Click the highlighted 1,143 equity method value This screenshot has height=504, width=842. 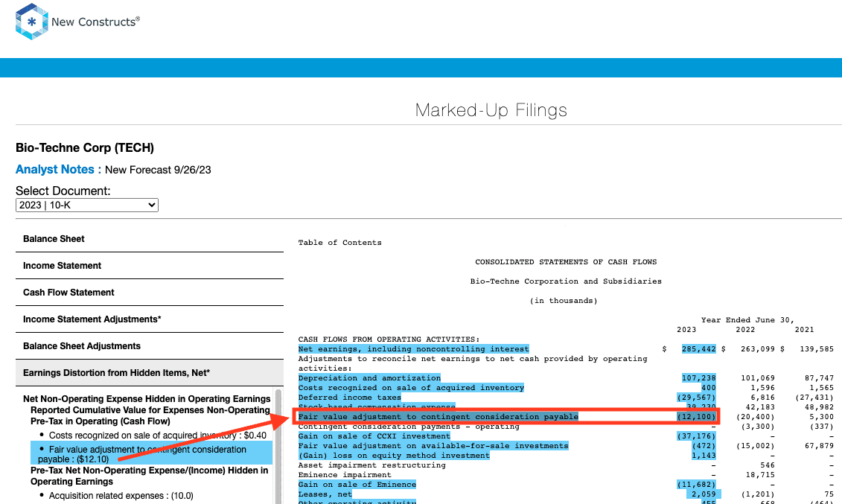(704, 455)
